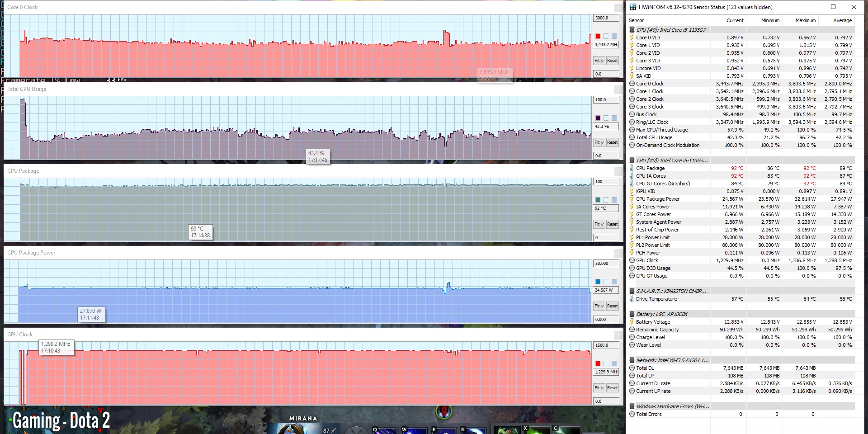The height and width of the screenshot is (434, 868).
Task: Click the thermometer icon next to Drive Temperature
Action: point(632,299)
